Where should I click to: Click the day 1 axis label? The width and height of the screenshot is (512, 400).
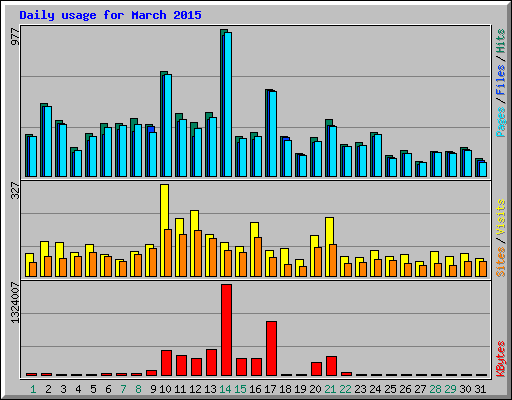pyautogui.click(x=33, y=389)
